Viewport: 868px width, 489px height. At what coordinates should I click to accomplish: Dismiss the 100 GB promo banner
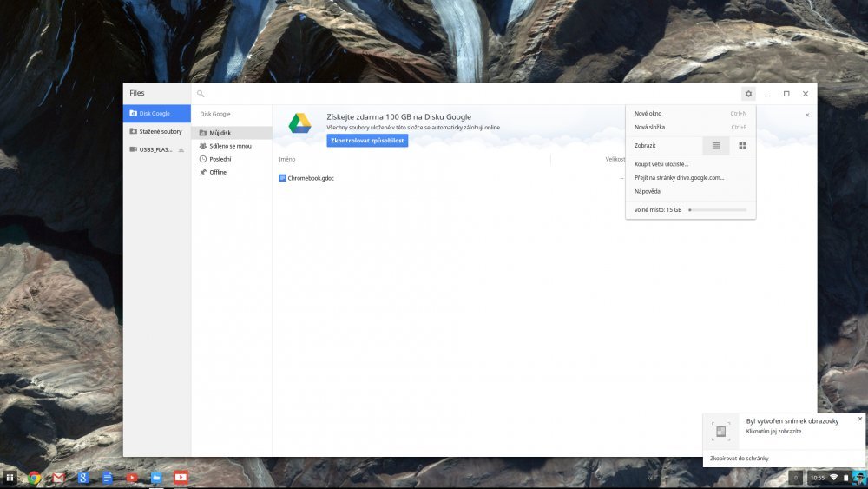coord(807,116)
